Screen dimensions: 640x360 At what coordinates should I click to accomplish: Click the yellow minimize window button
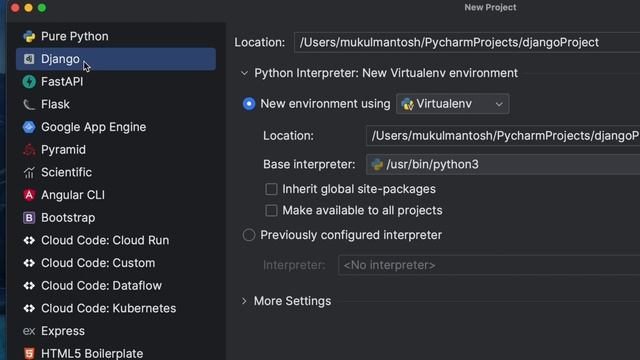29,8
